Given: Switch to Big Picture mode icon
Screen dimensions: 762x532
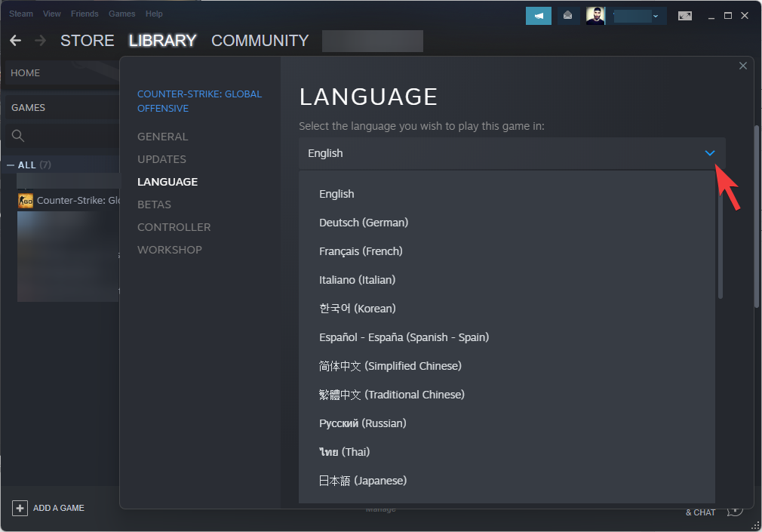Looking at the screenshot, I should 685,16.
